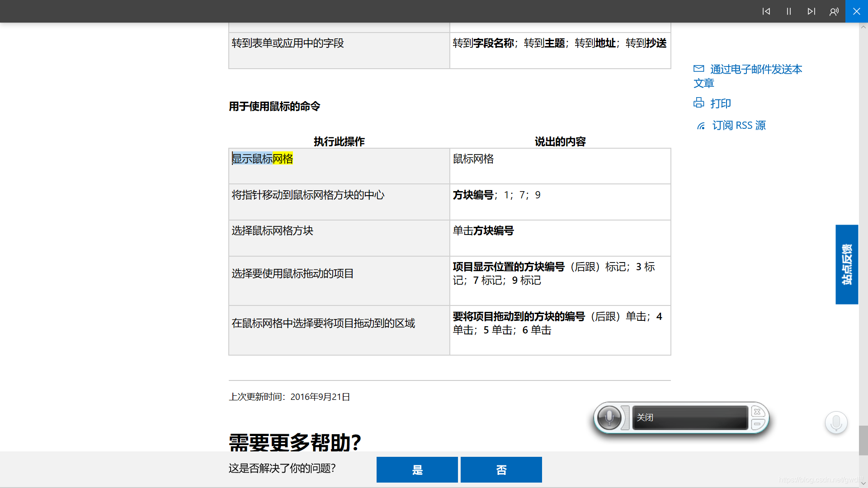The width and height of the screenshot is (868, 488).
Task: Click the column header 说出的内容
Action: [560, 141]
